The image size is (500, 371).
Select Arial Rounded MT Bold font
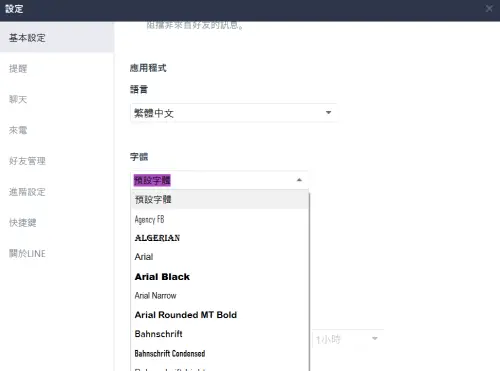point(220,315)
